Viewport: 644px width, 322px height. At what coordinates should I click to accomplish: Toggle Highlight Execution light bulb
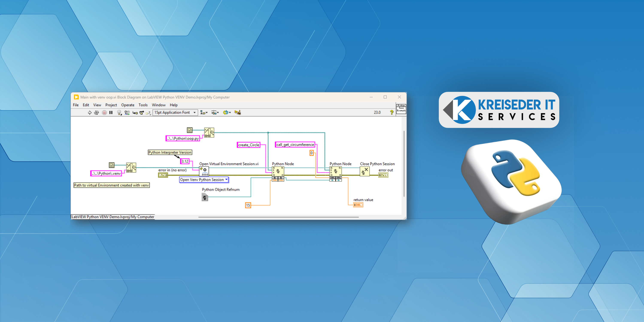[119, 113]
